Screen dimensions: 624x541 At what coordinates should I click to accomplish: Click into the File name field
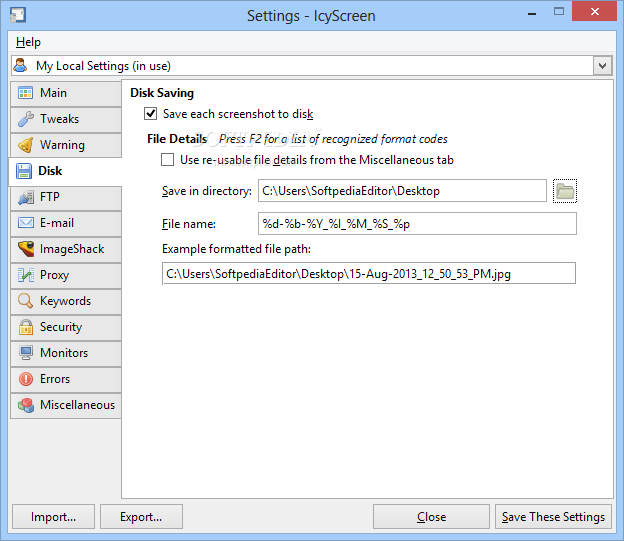(417, 224)
